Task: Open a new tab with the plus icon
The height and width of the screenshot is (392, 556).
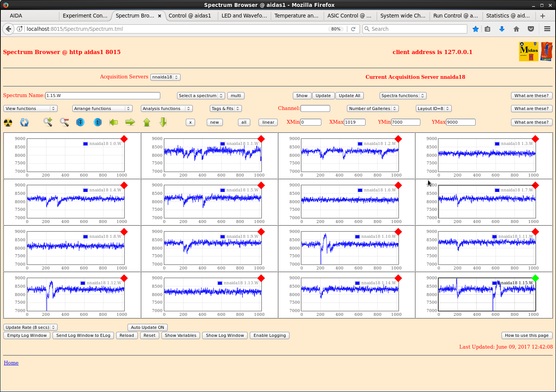Action: 543,16
